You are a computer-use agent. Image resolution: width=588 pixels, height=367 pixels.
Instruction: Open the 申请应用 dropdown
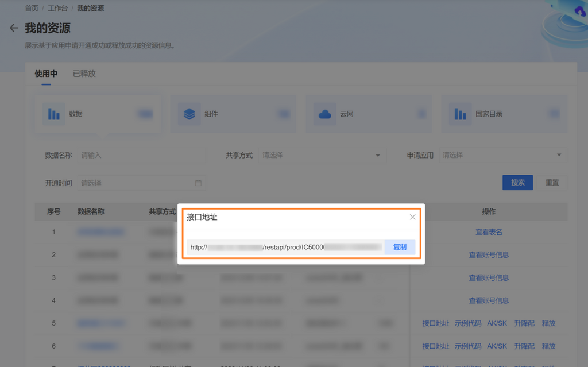coord(503,155)
